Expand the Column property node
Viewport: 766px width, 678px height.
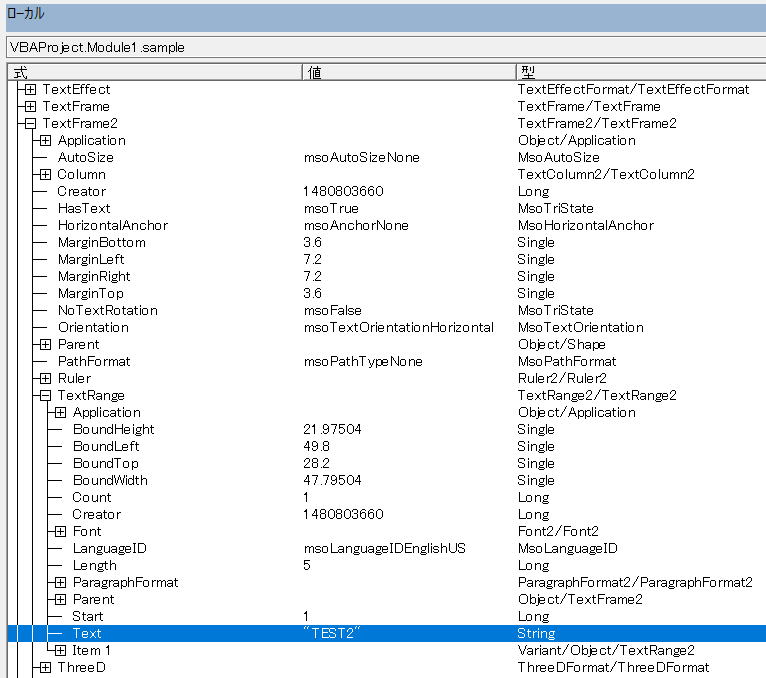[45, 174]
